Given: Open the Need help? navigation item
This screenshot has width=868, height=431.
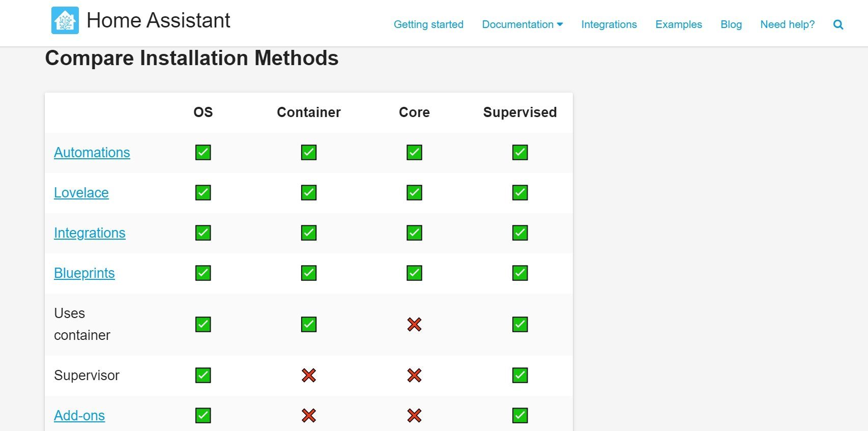Looking at the screenshot, I should click(x=787, y=24).
